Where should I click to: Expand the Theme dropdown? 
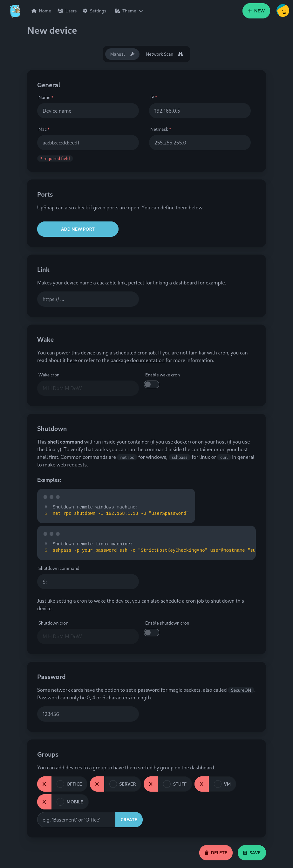[129, 11]
